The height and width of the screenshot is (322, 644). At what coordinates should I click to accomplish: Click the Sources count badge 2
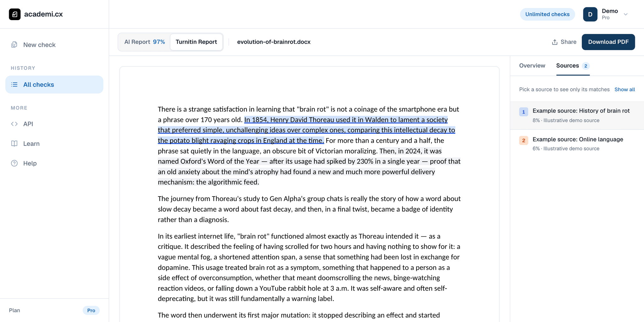[586, 66]
